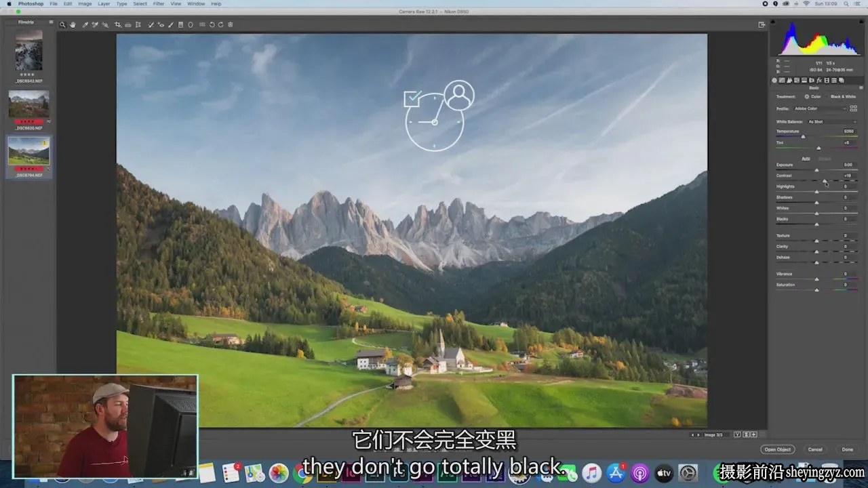
Task: Open the profile browser grid icon
Action: 853,108
